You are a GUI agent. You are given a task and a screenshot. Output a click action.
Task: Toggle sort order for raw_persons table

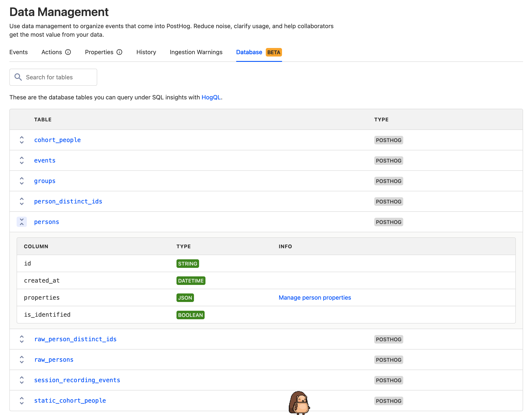coord(22,360)
